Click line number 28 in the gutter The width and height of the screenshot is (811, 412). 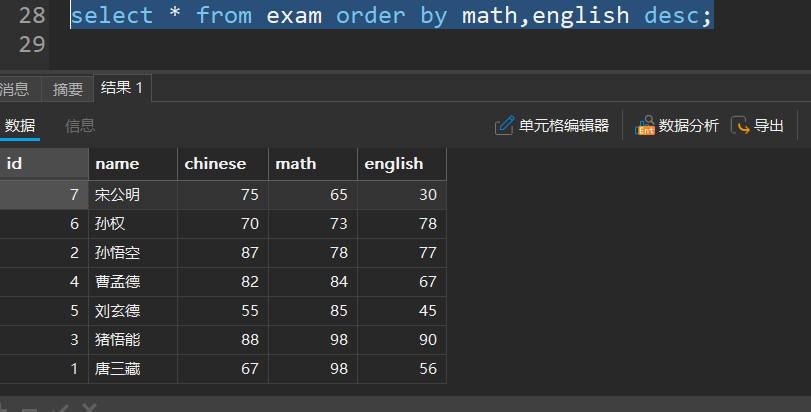32,16
